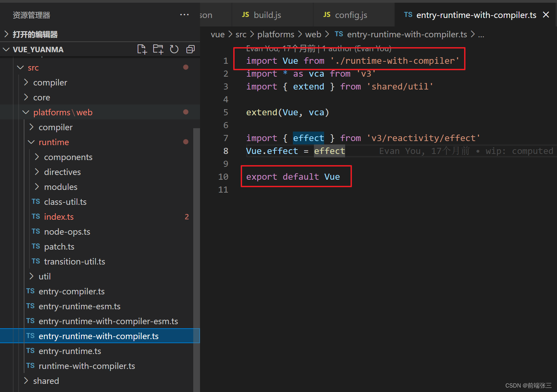Screen dimensions: 557x392
Task: Click the TS icon beside class-util.ts
Action: point(36,201)
